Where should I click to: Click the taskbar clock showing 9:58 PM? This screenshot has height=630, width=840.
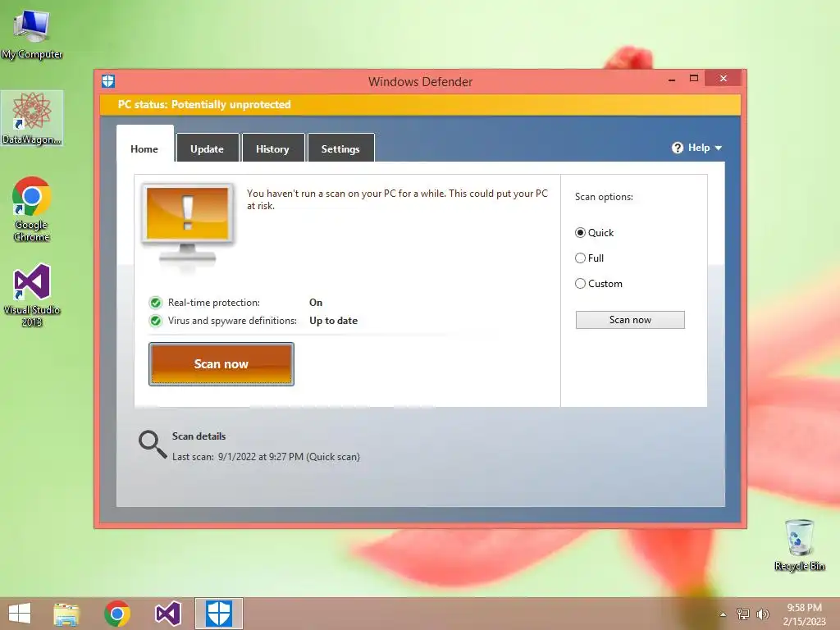tap(804, 614)
